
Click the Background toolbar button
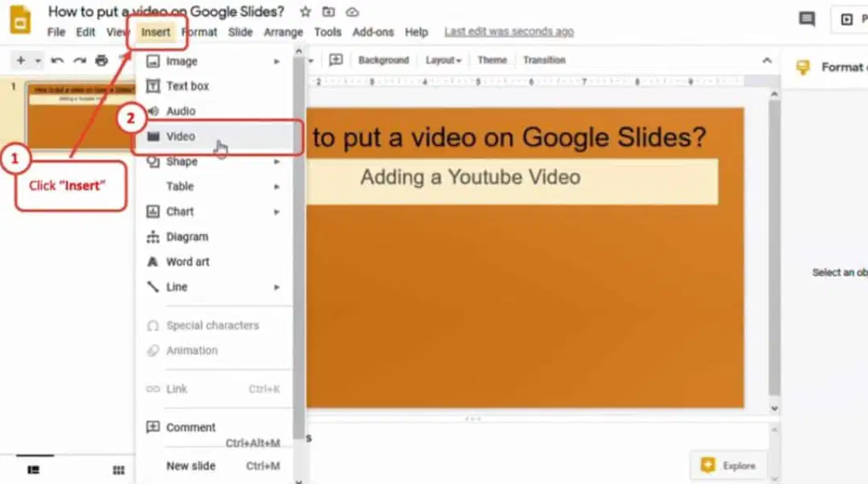(x=383, y=59)
